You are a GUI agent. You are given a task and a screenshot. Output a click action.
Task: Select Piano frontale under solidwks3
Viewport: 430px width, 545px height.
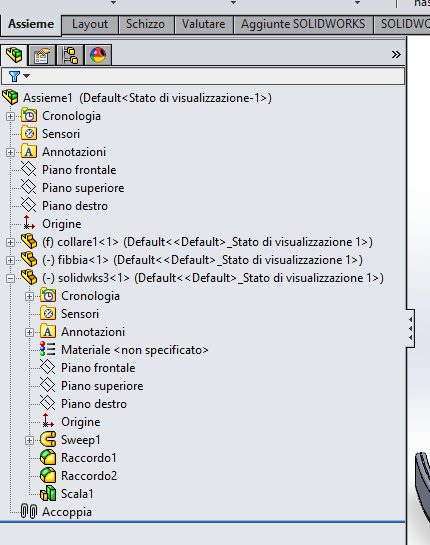click(98, 368)
